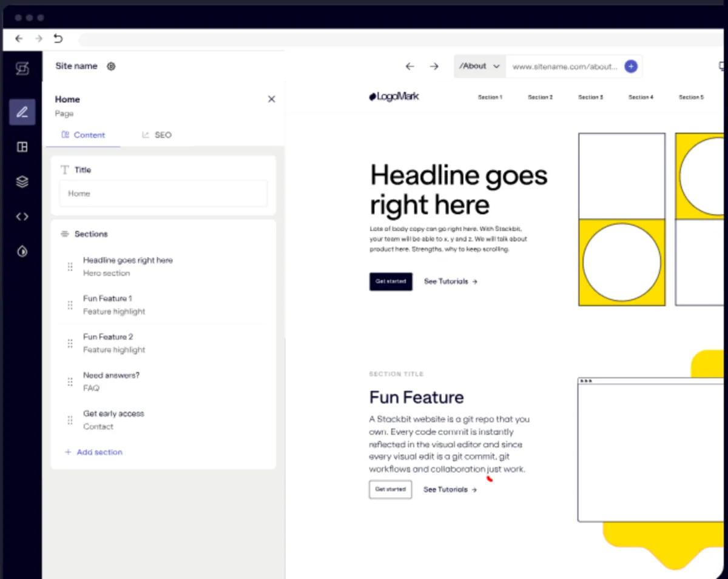This screenshot has height=579, width=728.
Task: Click drag handle beside Need answers?
Action: [70, 382]
